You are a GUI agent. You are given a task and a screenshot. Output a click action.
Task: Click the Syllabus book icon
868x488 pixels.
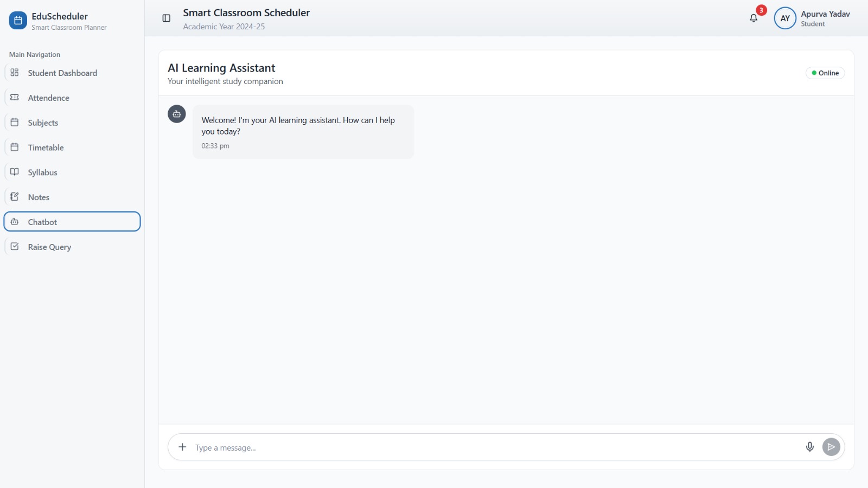tap(15, 172)
